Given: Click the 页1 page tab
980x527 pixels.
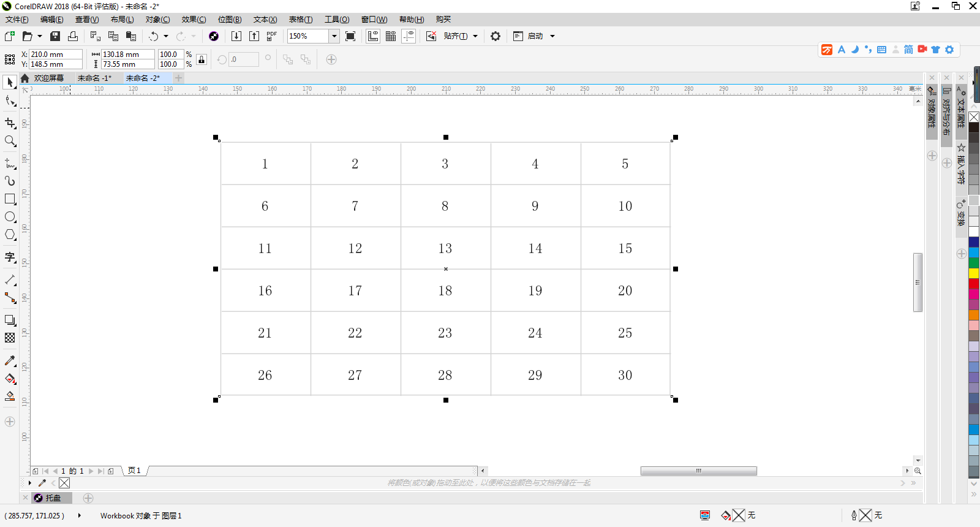Looking at the screenshot, I should click(135, 471).
